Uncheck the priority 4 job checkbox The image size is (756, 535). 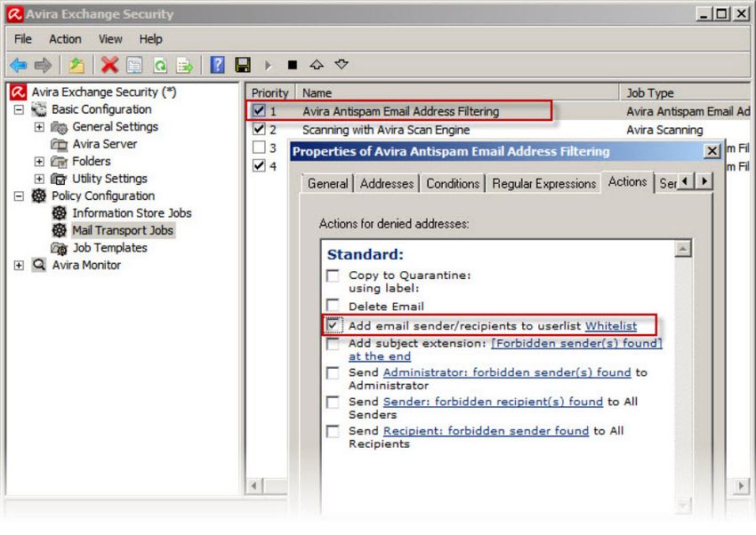point(259,166)
